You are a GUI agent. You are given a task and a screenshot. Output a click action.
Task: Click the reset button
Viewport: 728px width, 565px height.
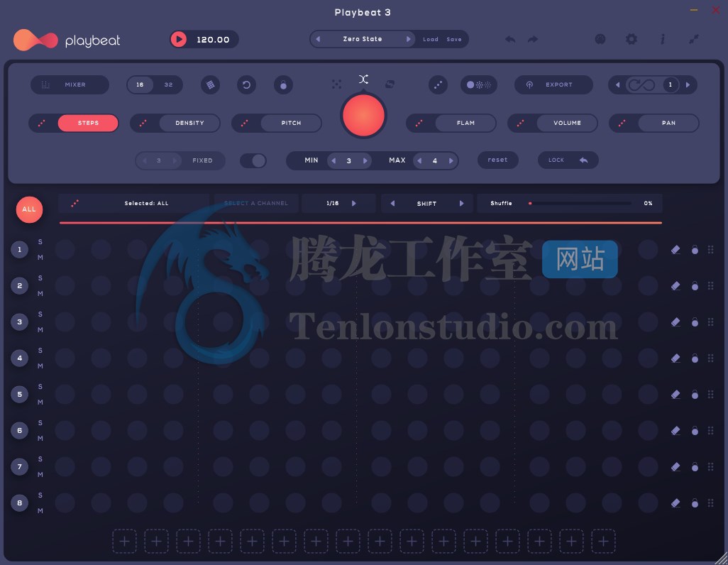(497, 160)
